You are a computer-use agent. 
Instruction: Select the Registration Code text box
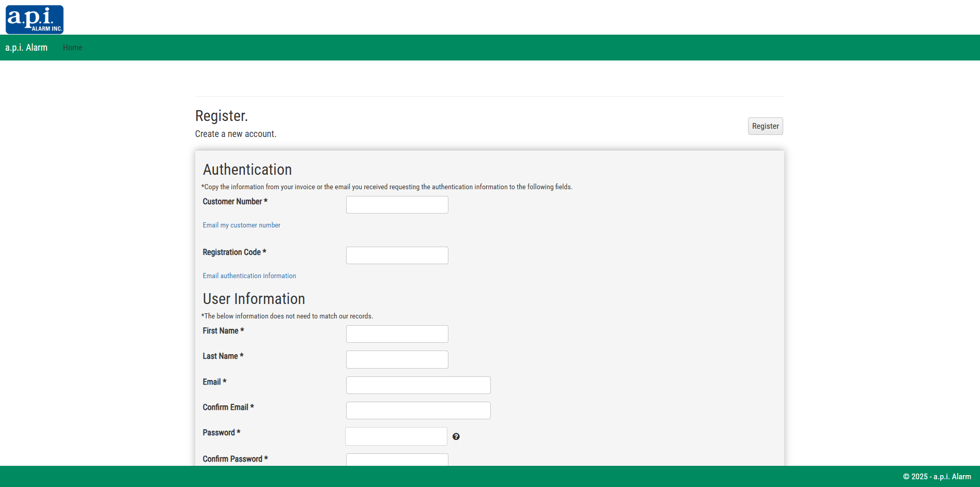coord(397,255)
